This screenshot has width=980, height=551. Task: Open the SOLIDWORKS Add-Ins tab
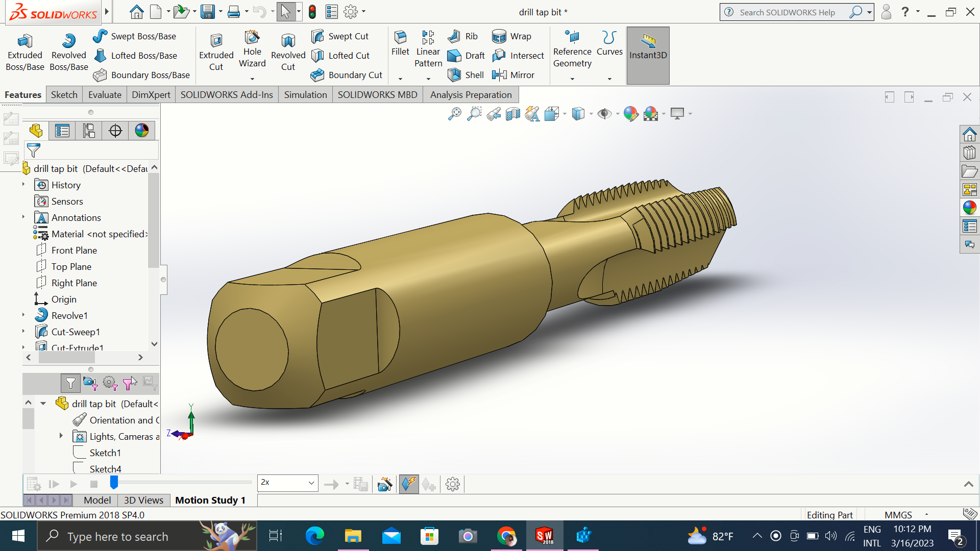point(227,95)
